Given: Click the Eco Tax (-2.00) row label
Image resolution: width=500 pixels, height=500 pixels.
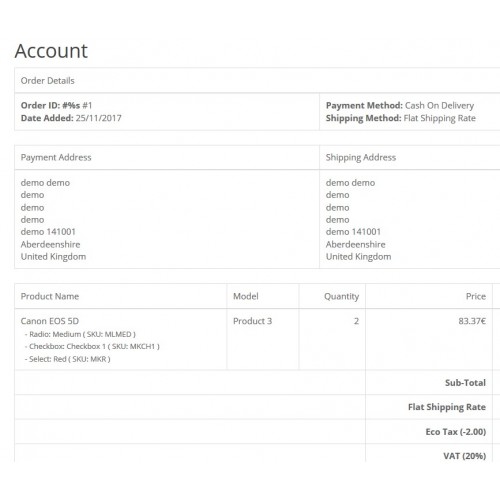Looking at the screenshot, I should 456,432.
